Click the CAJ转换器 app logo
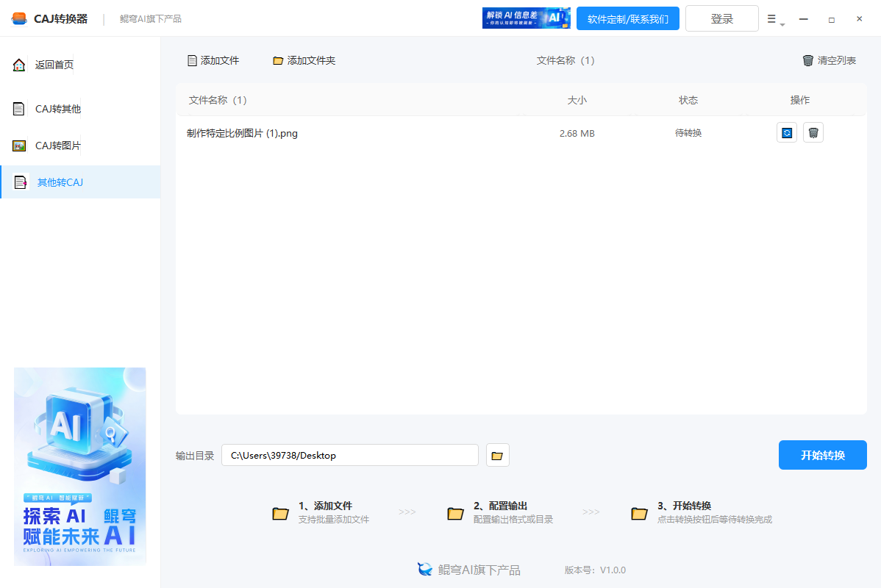 20,18
